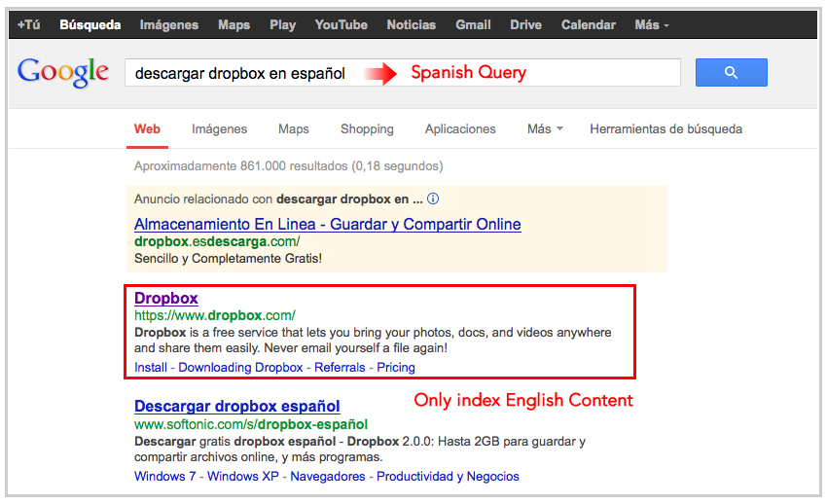Open the Productividad y Negocios sitelink
Screen dimensions: 827x504
click(x=448, y=476)
